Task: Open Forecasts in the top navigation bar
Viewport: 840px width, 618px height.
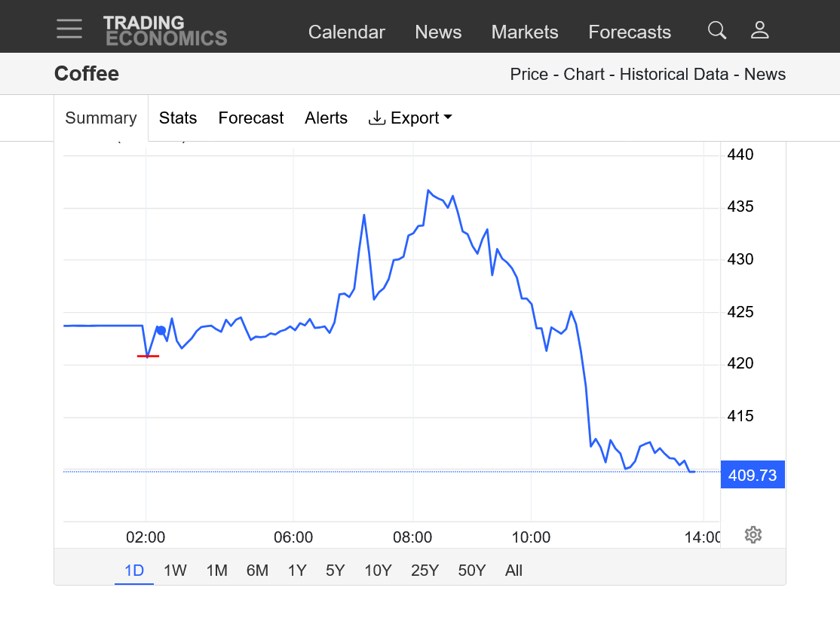Action: (x=629, y=32)
